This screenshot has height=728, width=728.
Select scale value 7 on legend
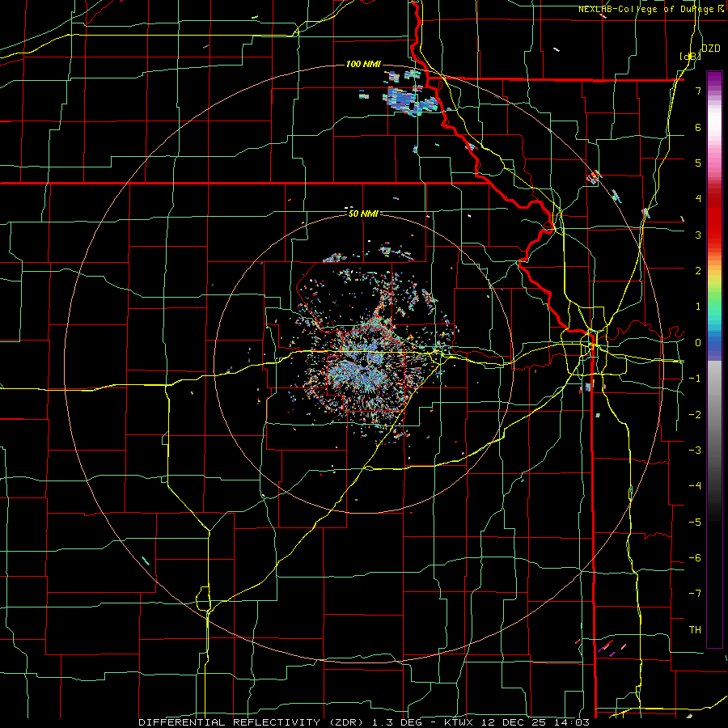[x=698, y=91]
